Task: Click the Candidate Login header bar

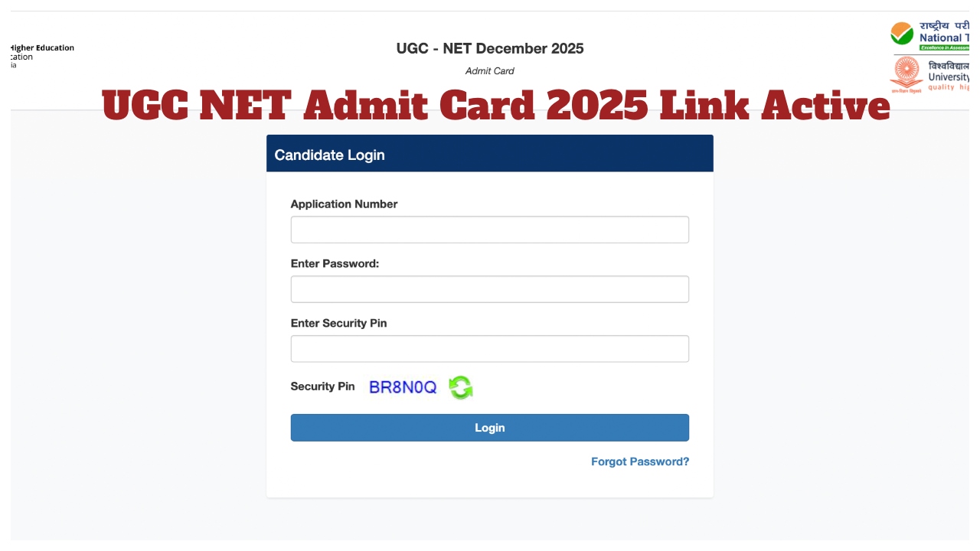Action: click(489, 153)
